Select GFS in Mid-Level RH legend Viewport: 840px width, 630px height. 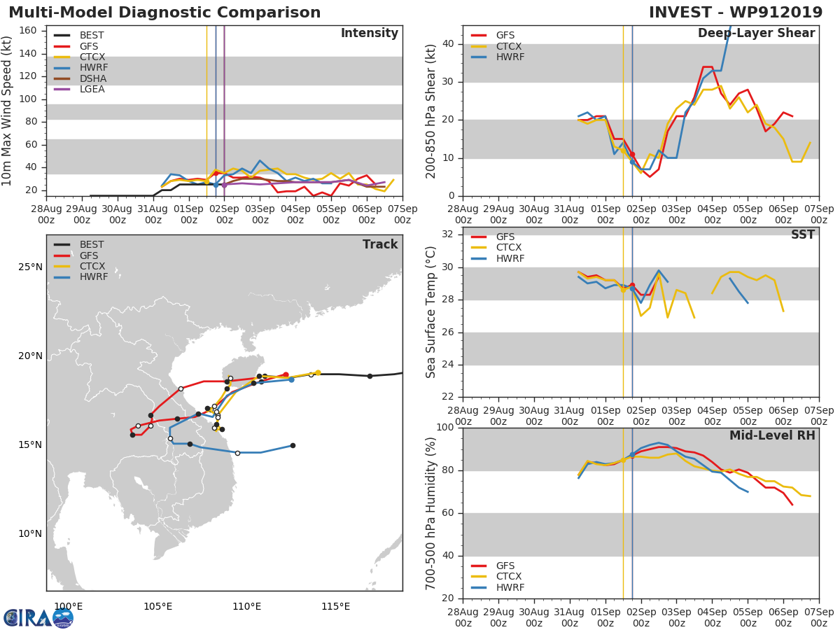coord(494,566)
